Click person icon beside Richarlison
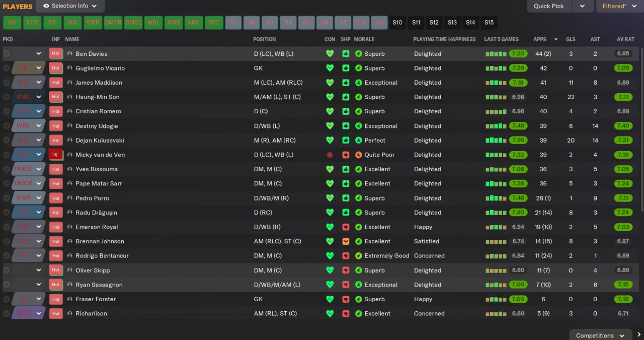The height and width of the screenshot is (340, 644). (70, 313)
